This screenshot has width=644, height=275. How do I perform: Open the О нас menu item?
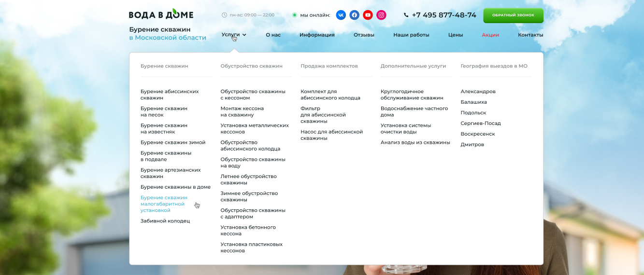273,35
